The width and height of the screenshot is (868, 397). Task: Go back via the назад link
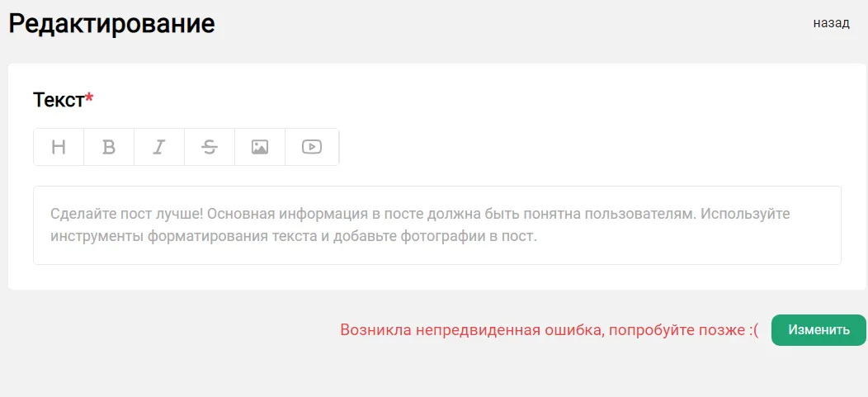831,23
